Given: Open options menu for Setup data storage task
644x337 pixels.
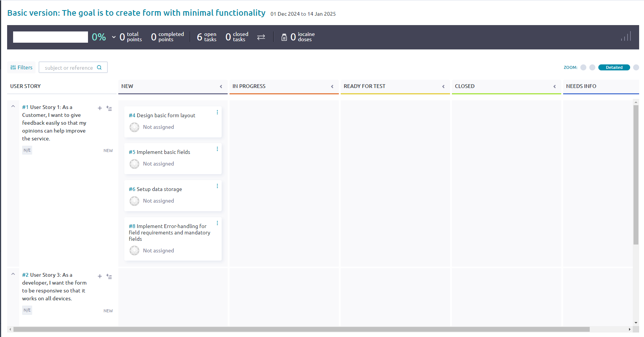Looking at the screenshot, I should click(217, 186).
